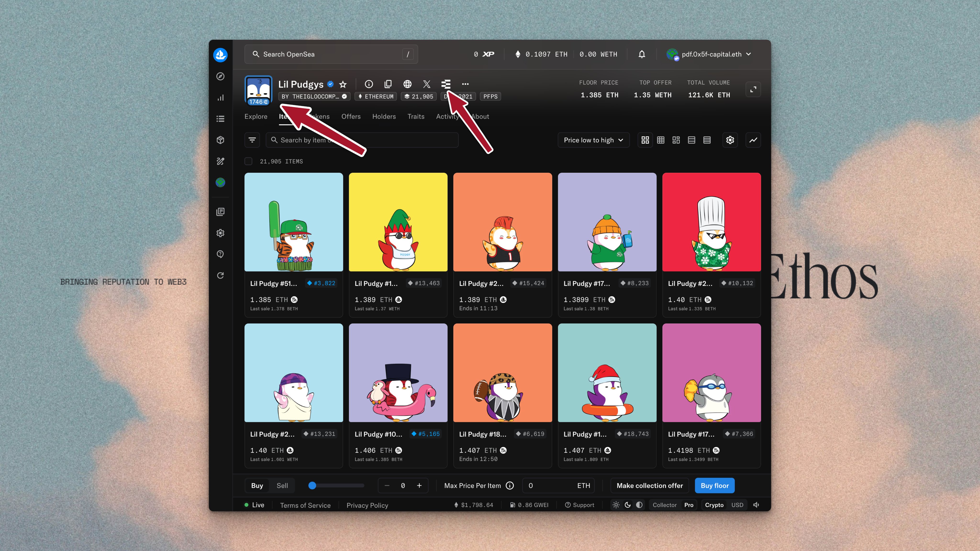980x551 pixels.
Task: Open the collection website globe icon
Action: click(x=407, y=84)
